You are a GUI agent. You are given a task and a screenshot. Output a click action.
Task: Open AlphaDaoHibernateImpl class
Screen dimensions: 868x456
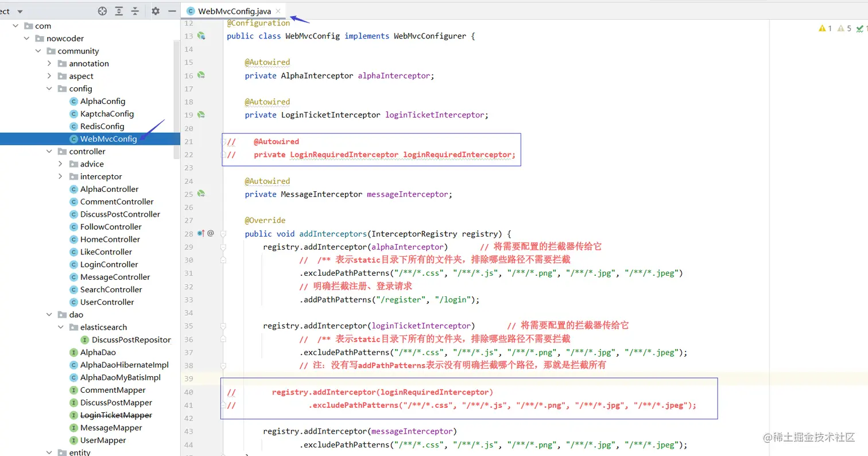pyautogui.click(x=124, y=365)
